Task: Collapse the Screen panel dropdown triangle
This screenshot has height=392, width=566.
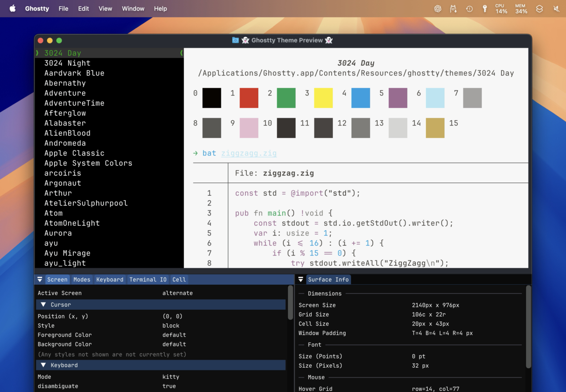Action: pyautogui.click(x=40, y=279)
